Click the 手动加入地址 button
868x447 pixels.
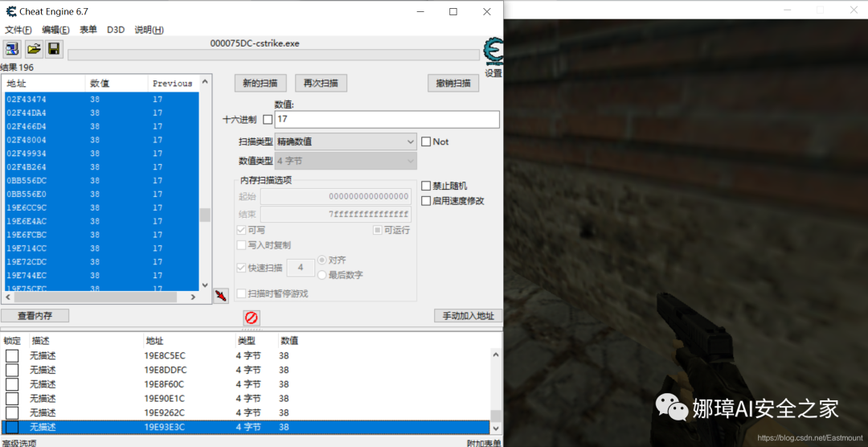tap(469, 316)
